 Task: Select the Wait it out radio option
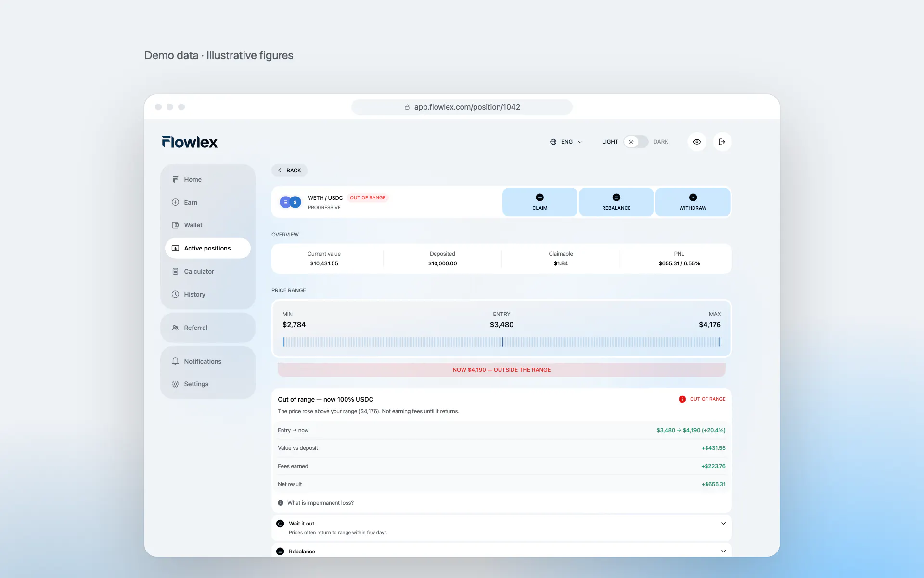[x=280, y=524]
